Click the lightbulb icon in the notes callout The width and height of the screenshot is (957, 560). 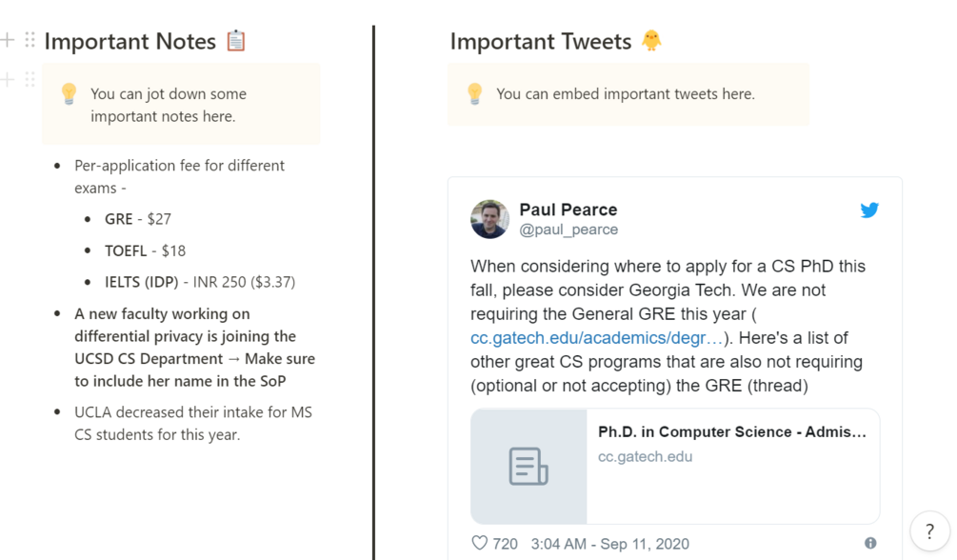point(69,93)
